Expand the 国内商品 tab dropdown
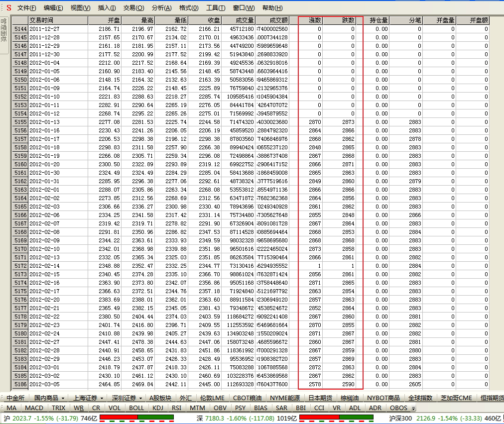This screenshot has height=424, width=504. point(68,398)
